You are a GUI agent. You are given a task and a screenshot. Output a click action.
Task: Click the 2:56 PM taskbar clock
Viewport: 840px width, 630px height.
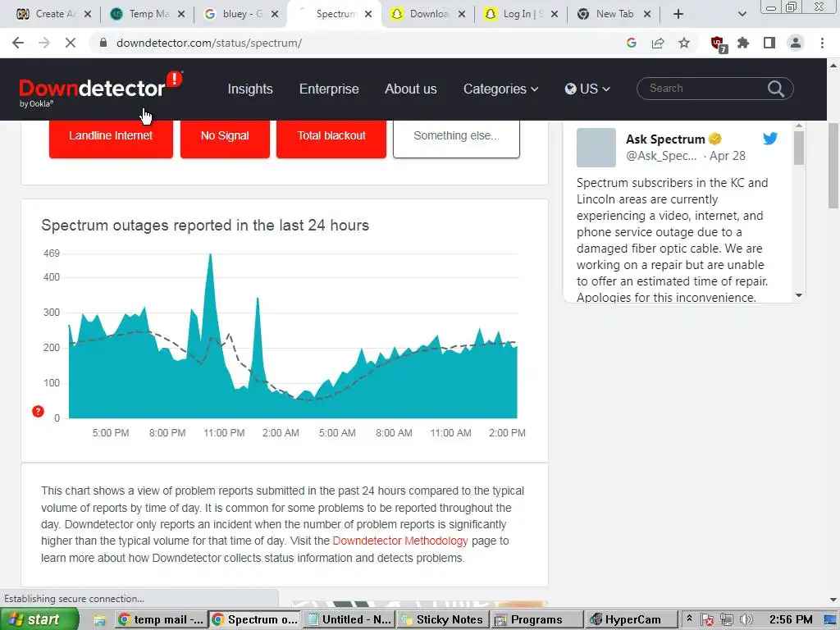(791, 620)
